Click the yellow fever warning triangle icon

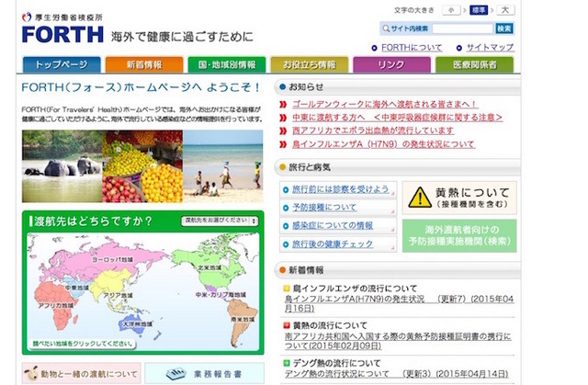420,198
